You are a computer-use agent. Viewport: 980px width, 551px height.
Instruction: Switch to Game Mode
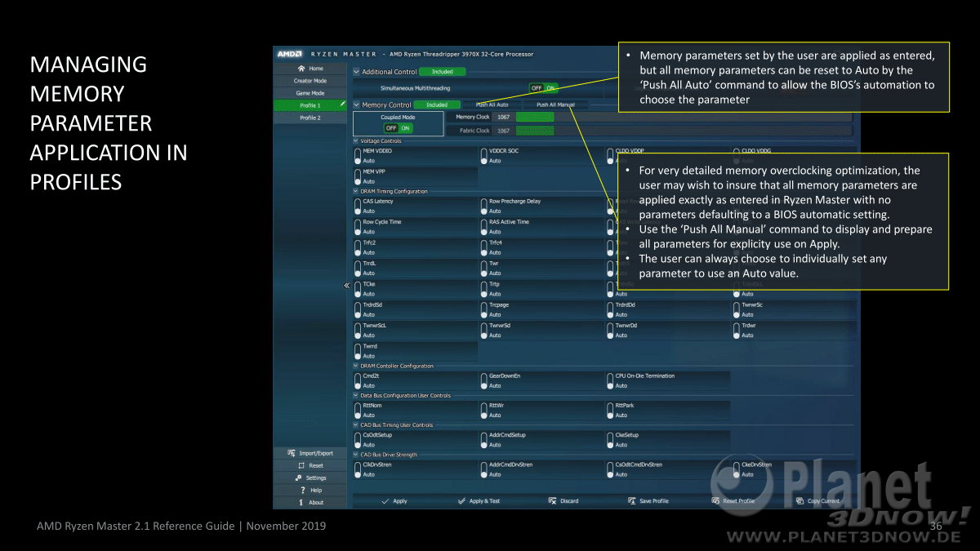click(310, 93)
